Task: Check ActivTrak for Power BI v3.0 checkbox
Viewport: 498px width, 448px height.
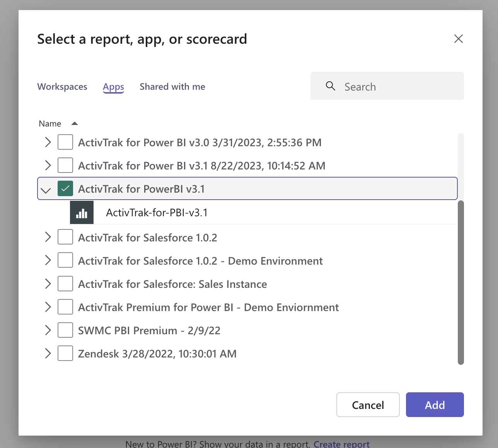Action: 65,142
